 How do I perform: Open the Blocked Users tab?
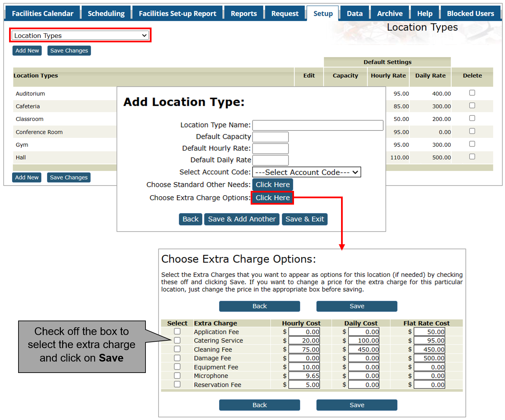pos(470,13)
